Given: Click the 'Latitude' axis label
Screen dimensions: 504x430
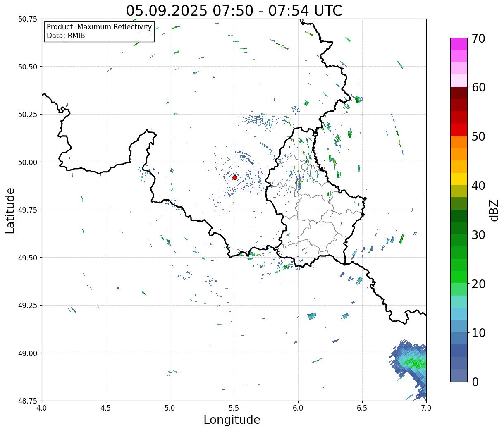Looking at the screenshot, I should pos(10,210).
